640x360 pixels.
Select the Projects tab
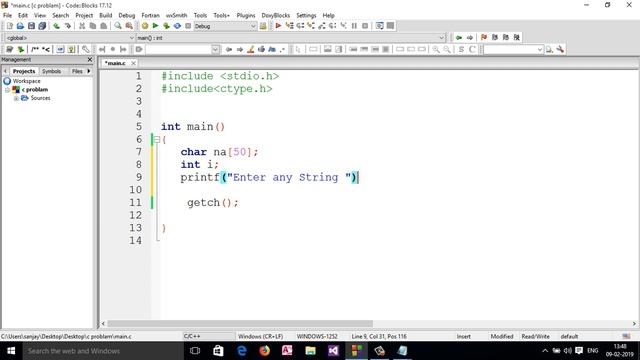(x=24, y=71)
